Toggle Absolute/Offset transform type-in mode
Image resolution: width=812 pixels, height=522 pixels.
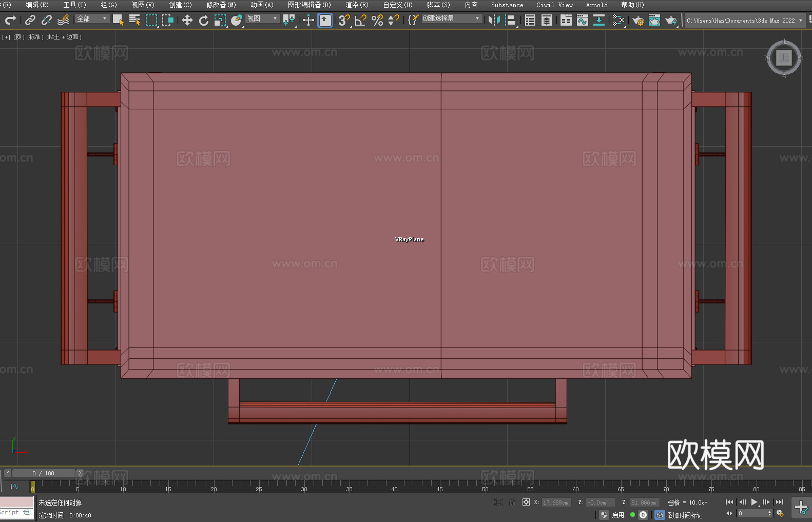pos(526,502)
